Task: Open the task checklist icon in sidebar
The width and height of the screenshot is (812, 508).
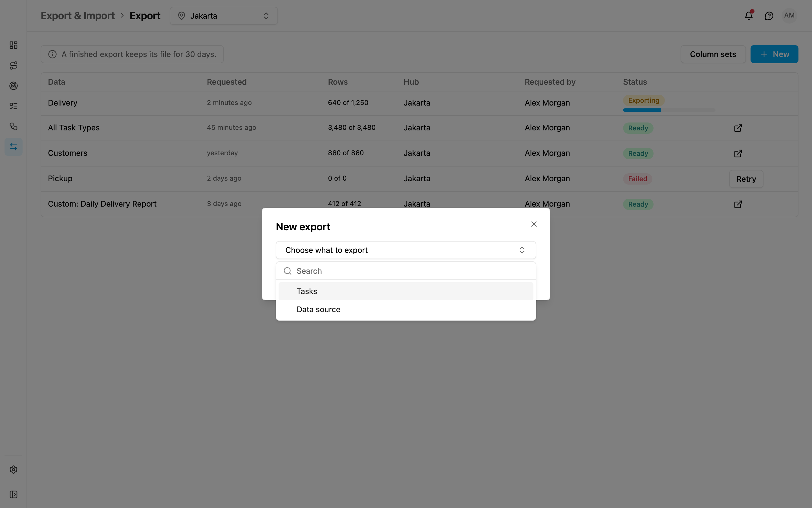Action: 14,106
